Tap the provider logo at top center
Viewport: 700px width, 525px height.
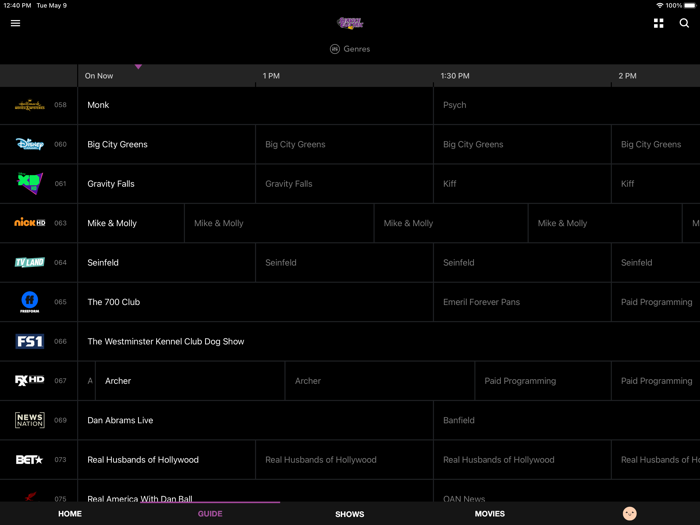pyautogui.click(x=350, y=23)
